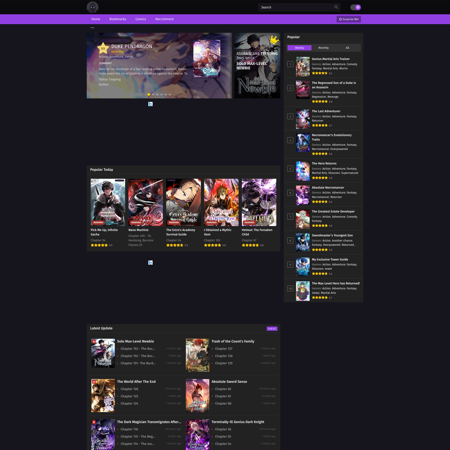Go to the Home menu item
The width and height of the screenshot is (450, 450).
click(96, 19)
